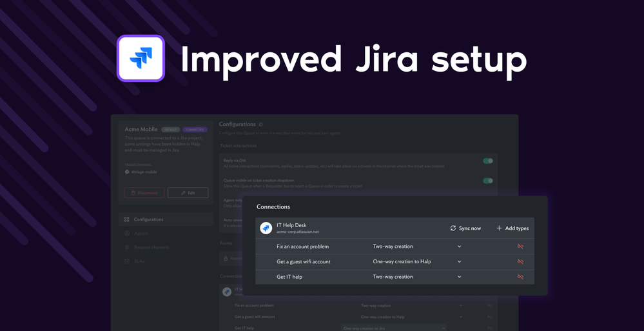The height and width of the screenshot is (331, 644).
Task: Open the Configurations sidebar section
Action: pos(166,219)
